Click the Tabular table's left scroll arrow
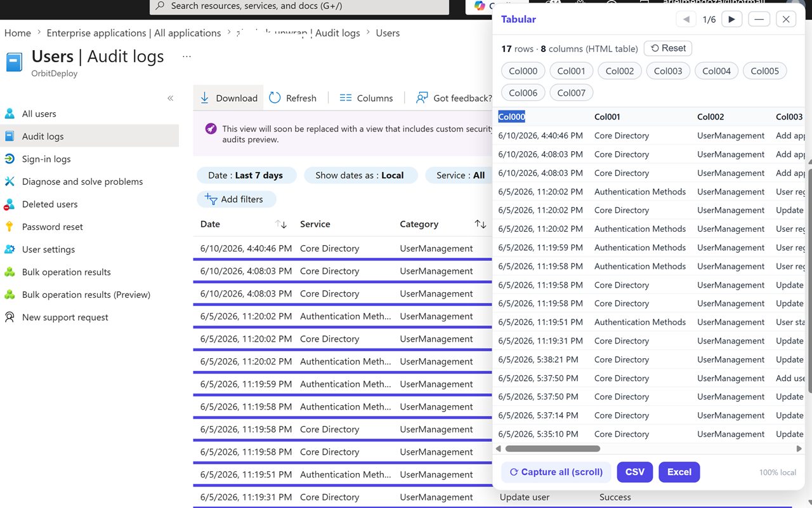Viewport: 812px width, 508px height. (x=498, y=448)
